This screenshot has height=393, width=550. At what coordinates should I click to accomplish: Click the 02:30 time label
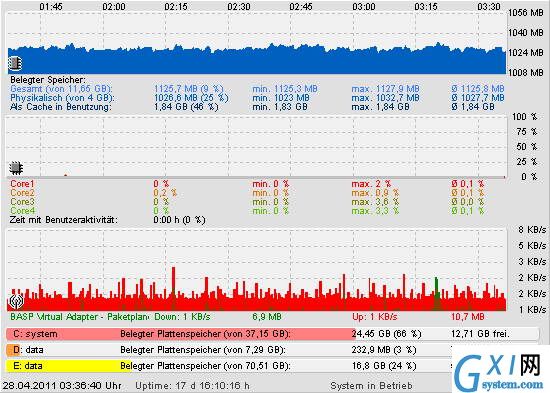239,7
